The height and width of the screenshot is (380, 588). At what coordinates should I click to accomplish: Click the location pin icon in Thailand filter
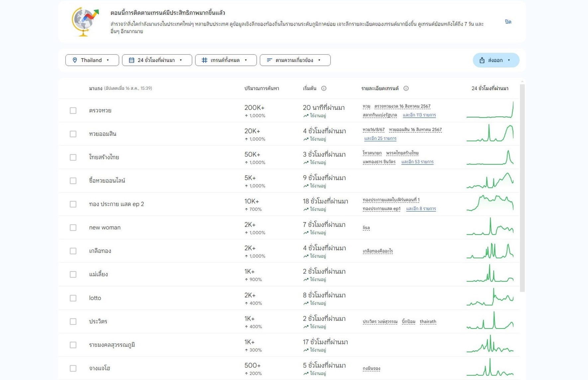tap(75, 60)
